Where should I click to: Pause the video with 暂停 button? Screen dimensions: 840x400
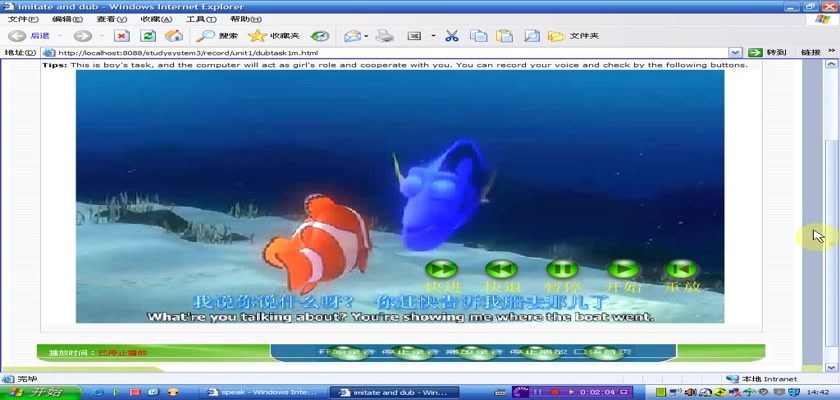pos(562,269)
